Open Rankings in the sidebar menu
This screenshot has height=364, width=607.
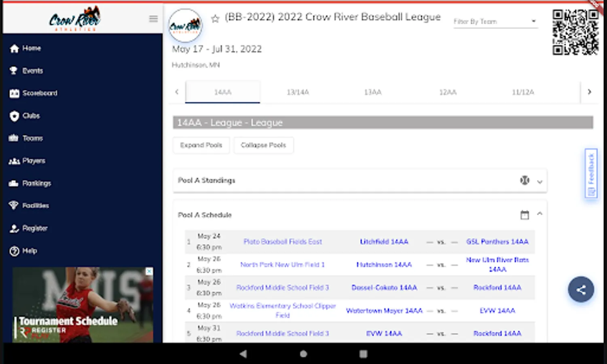[37, 184]
